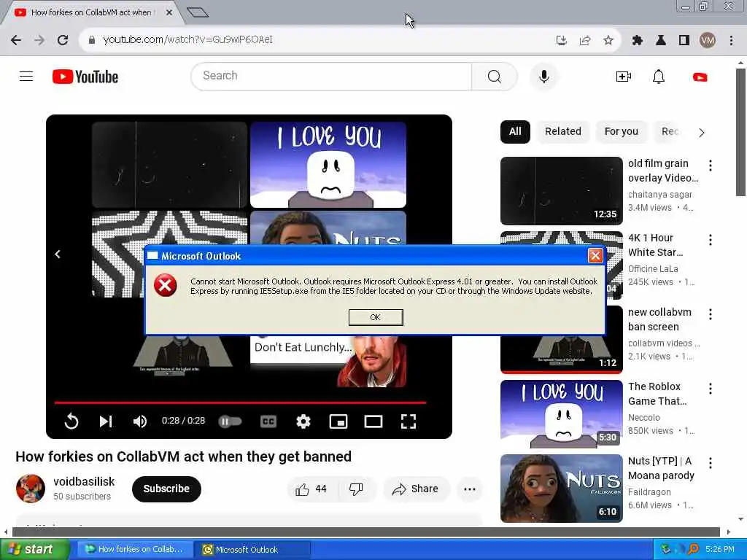Screen dimensions: 747x560
Task: Reload the YouTube page
Action: click(x=63, y=40)
